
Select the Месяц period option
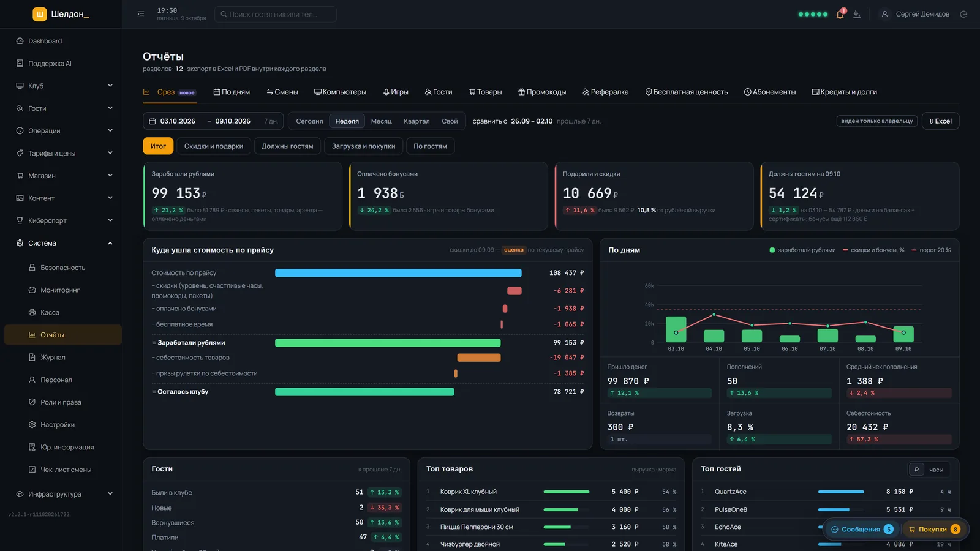coord(381,121)
